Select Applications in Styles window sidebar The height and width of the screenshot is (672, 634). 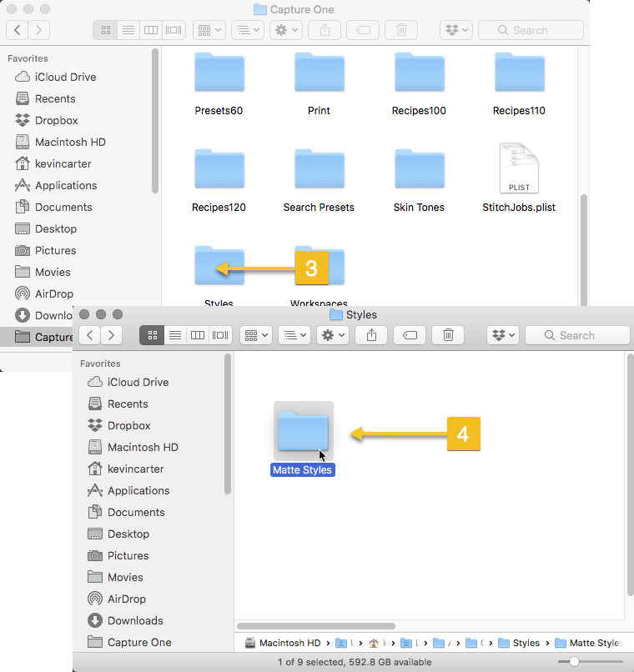coord(138,490)
